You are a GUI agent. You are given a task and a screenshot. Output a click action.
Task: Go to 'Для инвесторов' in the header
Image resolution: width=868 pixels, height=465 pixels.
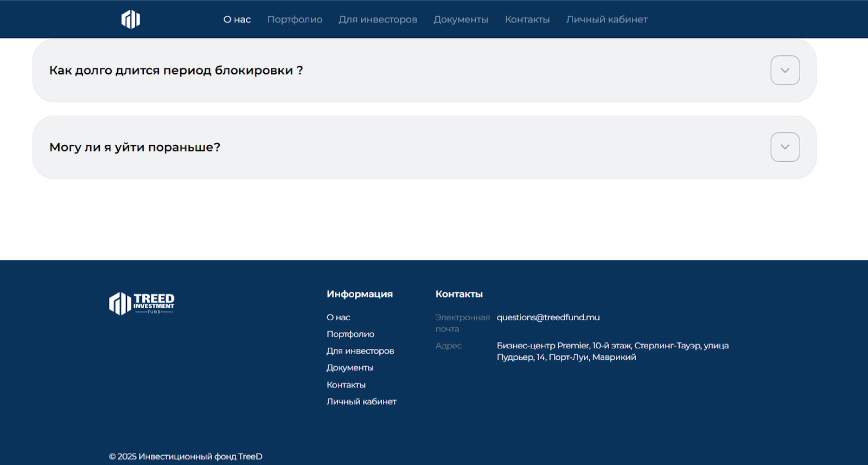coord(378,20)
